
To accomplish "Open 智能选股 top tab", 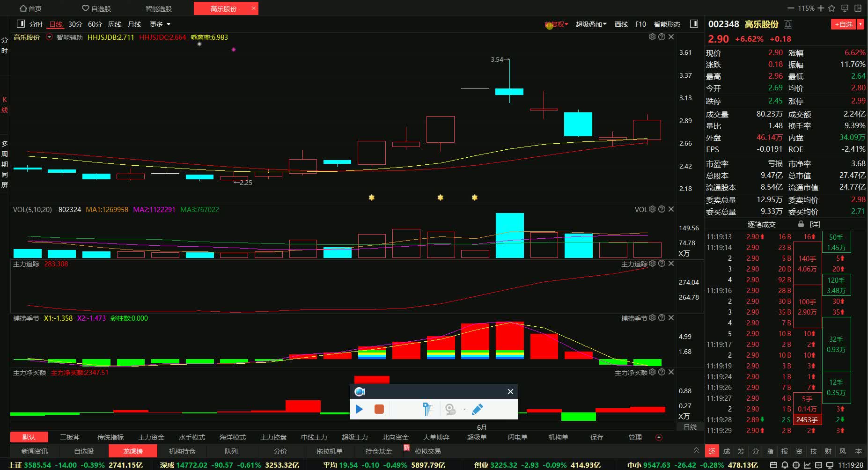I will 159,8.
